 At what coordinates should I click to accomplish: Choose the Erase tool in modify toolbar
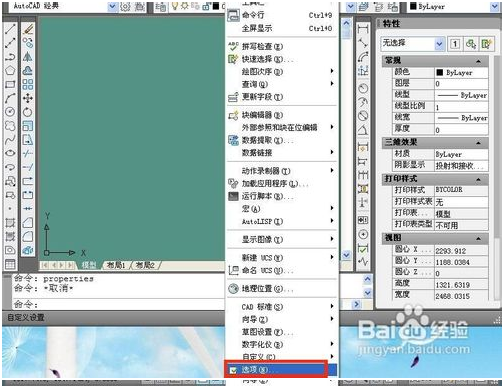tap(28, 29)
